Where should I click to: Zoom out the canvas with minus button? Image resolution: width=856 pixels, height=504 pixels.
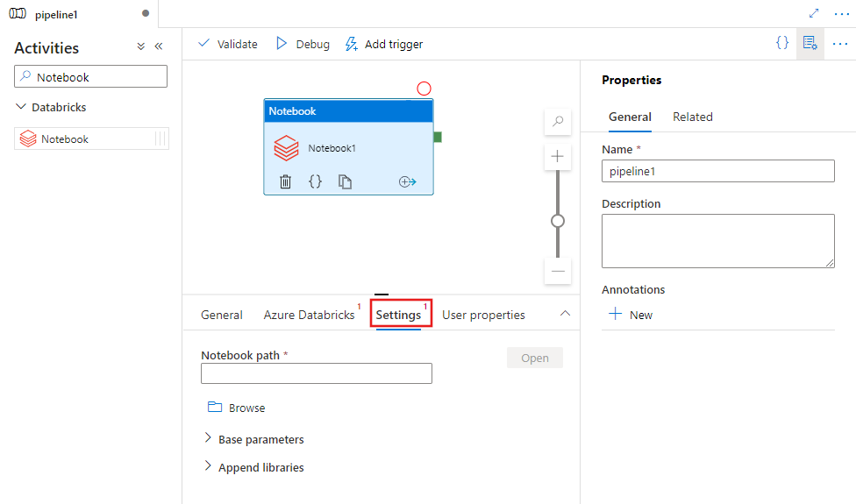coord(557,271)
